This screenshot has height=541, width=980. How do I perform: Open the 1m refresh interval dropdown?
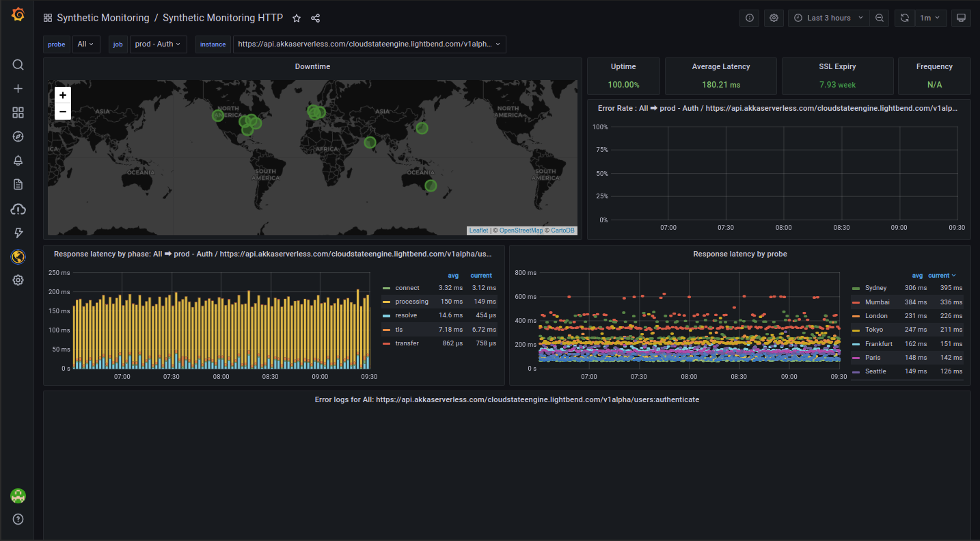pos(929,18)
